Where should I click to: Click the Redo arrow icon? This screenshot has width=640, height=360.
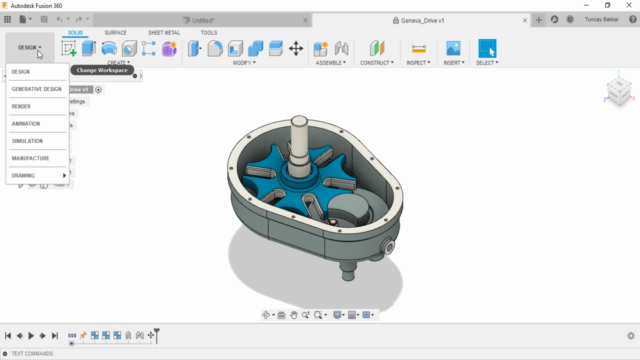(79, 19)
